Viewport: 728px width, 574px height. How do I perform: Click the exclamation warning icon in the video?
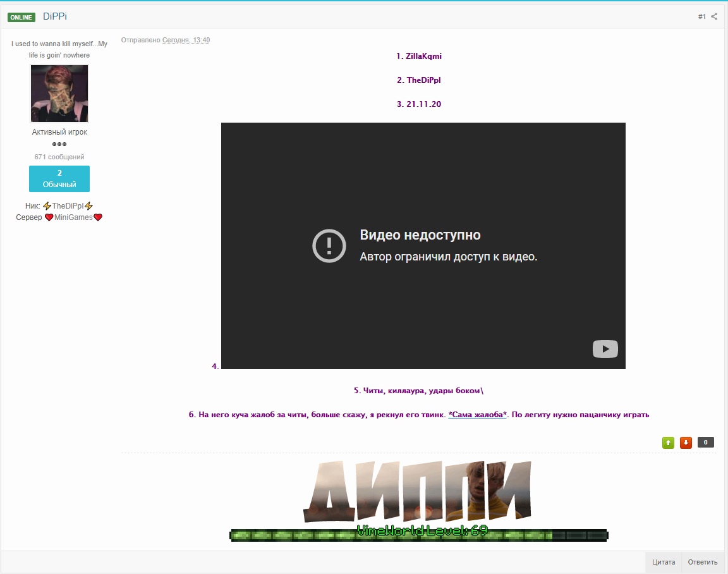pyautogui.click(x=329, y=246)
